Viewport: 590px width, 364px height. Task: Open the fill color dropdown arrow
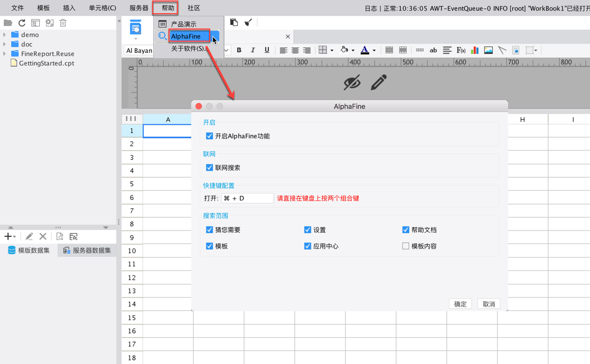click(353, 50)
